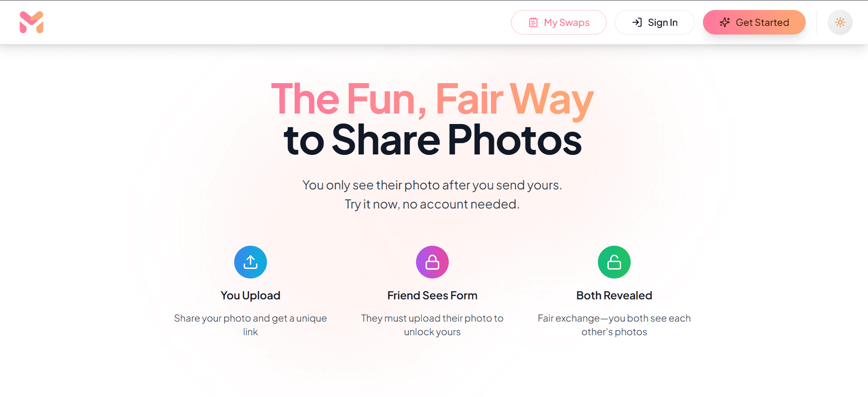Image resolution: width=868 pixels, height=397 pixels.
Task: Click the green unlocked padlock icon
Action: (614, 262)
